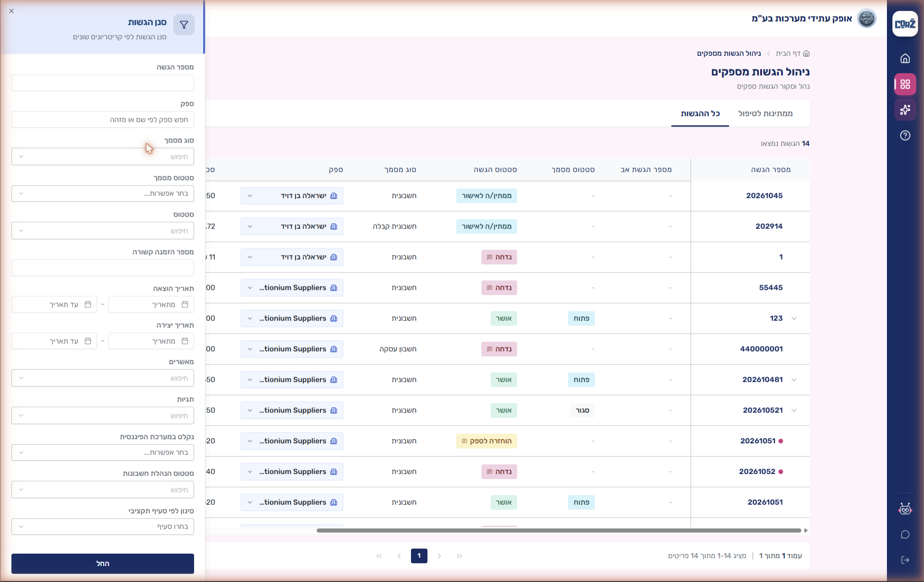Switch to 'ממתינות לטיפול' tab
Image resolution: width=924 pixels, height=582 pixels.
coord(765,114)
